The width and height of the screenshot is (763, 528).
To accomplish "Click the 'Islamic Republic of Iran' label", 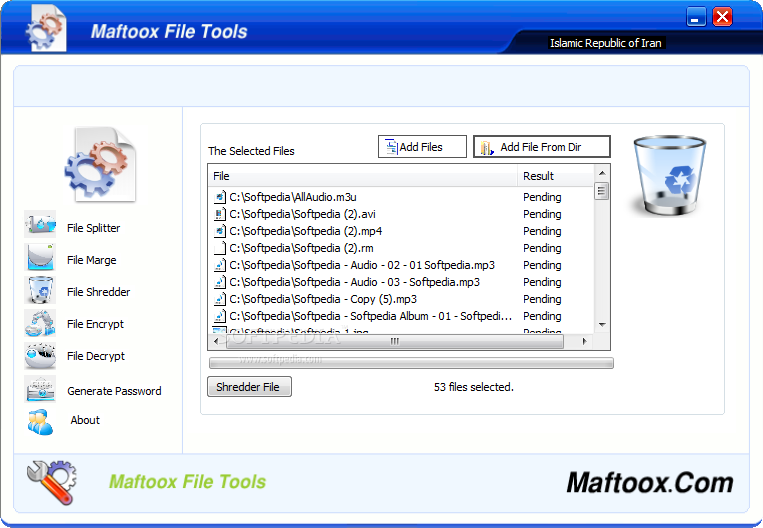I will point(605,43).
